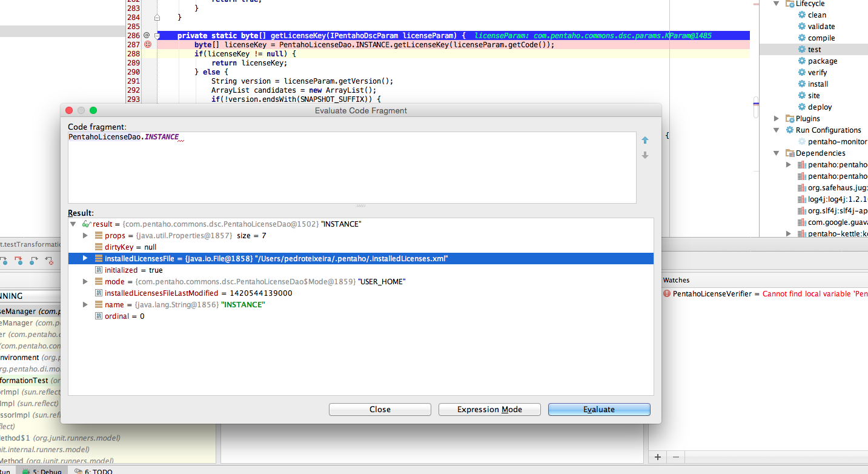Open the 5: Debug tool window tab
This screenshot has height=474, width=868.
(41, 470)
